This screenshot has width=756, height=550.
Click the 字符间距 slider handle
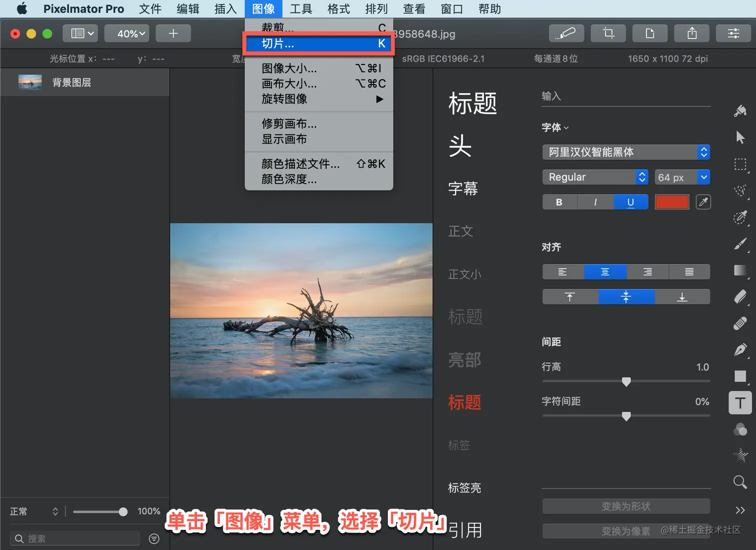pos(626,416)
